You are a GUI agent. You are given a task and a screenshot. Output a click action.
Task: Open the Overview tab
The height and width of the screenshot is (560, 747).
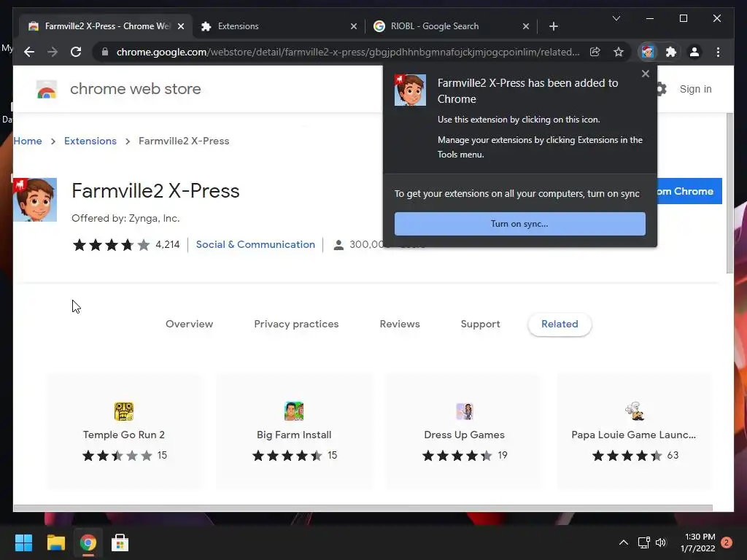(189, 324)
